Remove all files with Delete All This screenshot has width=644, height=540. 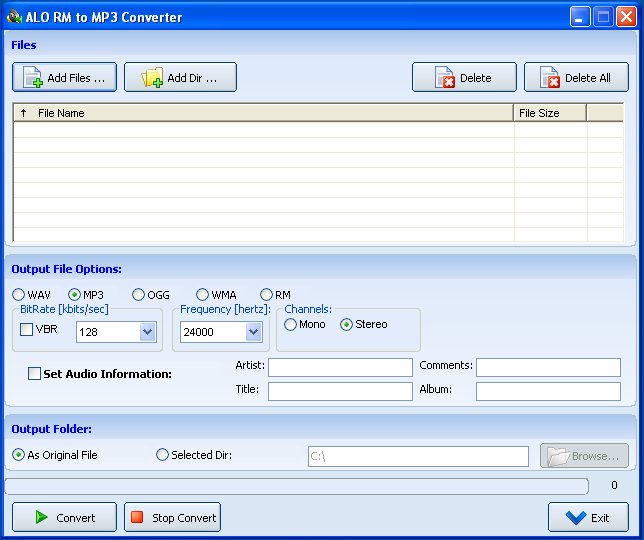click(576, 77)
